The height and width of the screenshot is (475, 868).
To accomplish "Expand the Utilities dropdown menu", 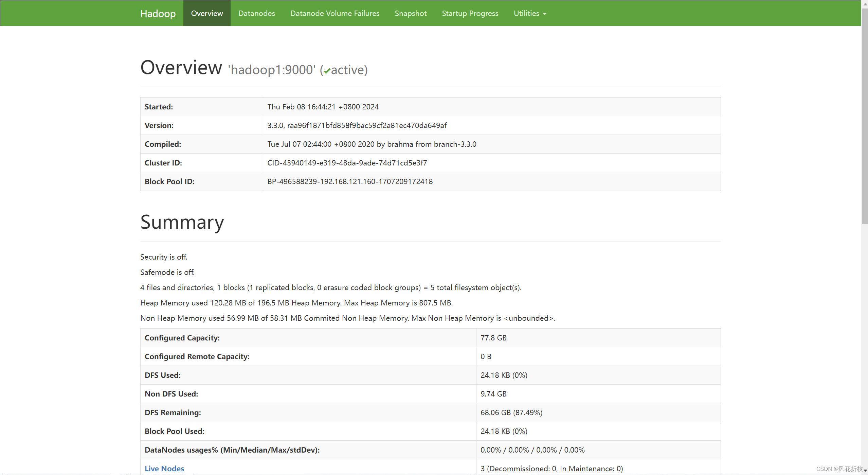I will coord(530,13).
